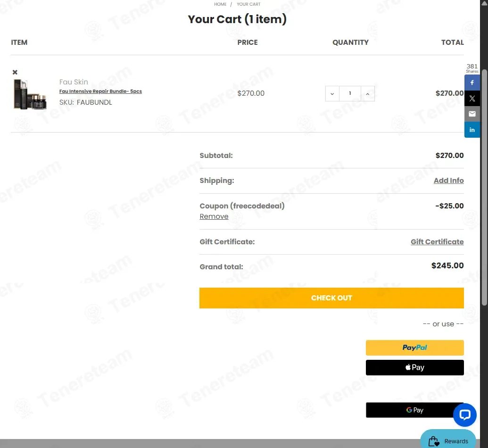The width and height of the screenshot is (488, 448).
Task: Click the Subtotal $270.00 value
Action: point(449,155)
